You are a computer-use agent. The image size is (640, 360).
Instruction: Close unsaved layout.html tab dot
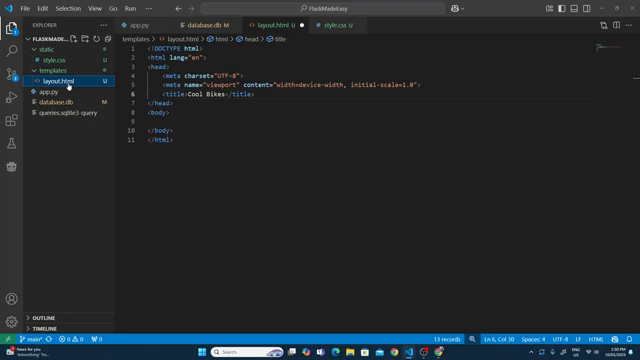302,25
